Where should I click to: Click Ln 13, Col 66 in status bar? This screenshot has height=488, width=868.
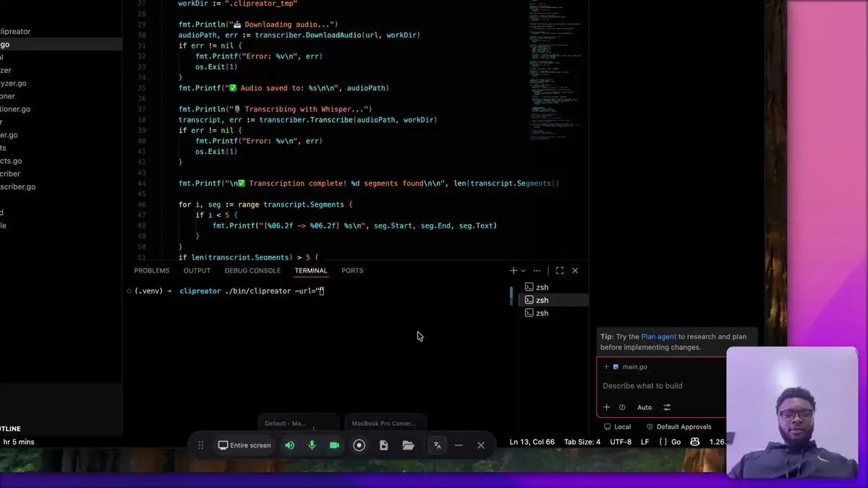coord(532,442)
